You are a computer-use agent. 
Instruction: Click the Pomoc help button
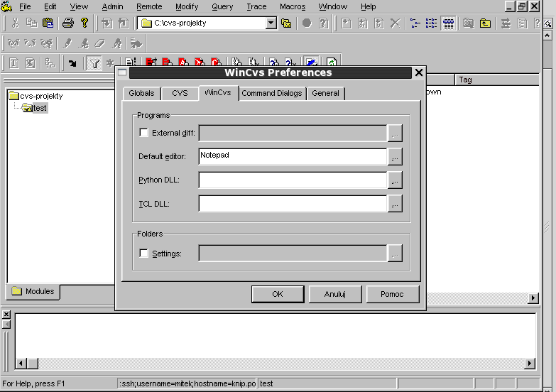click(x=392, y=294)
